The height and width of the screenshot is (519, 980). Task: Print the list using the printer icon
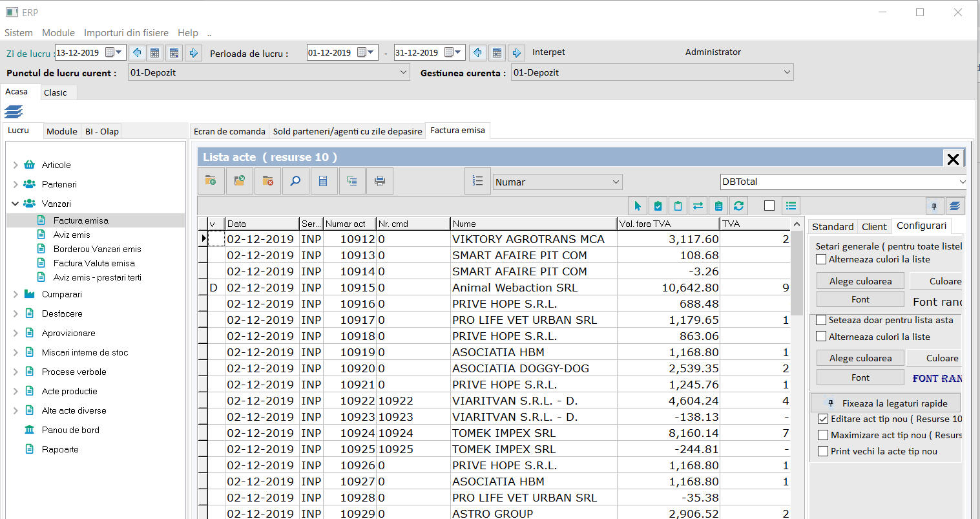[x=380, y=182]
